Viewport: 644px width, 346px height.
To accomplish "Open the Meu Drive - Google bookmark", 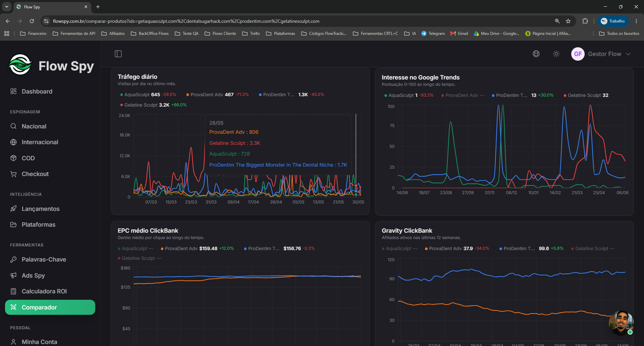I will (x=497, y=33).
